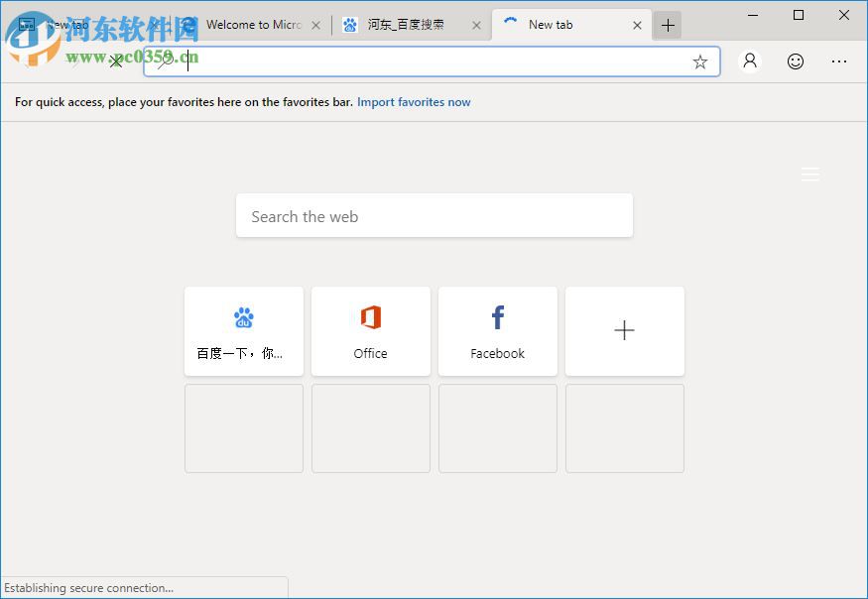The width and height of the screenshot is (868, 599).
Task: Add current page to favorites with star icon
Action: (x=700, y=61)
